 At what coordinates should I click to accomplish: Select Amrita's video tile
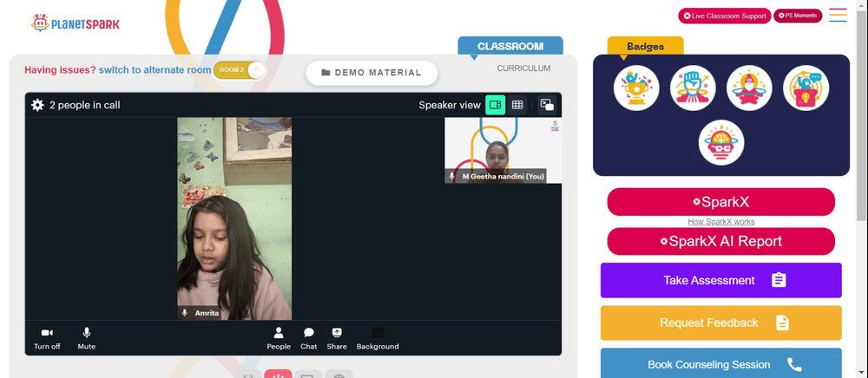click(234, 218)
